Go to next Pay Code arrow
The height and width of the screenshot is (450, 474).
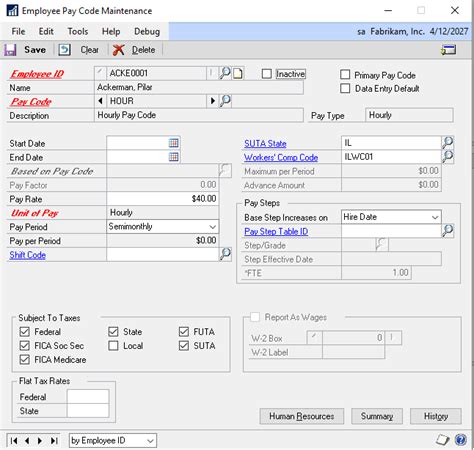212,101
